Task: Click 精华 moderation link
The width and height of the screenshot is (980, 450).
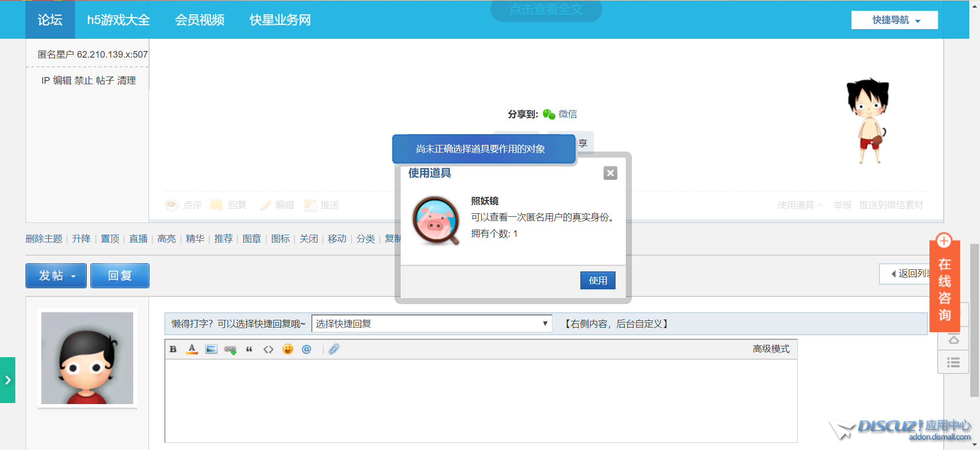Action: coord(195,239)
